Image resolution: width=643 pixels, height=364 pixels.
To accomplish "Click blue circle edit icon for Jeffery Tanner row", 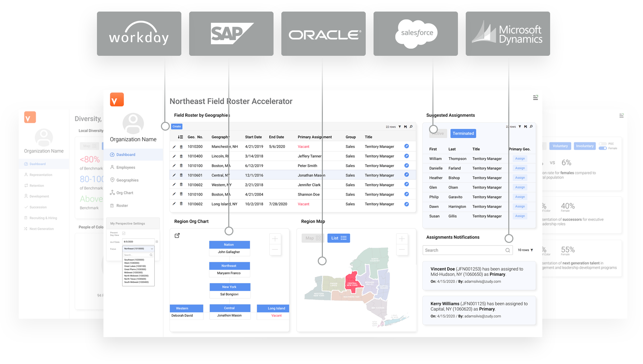I will click(x=407, y=156).
